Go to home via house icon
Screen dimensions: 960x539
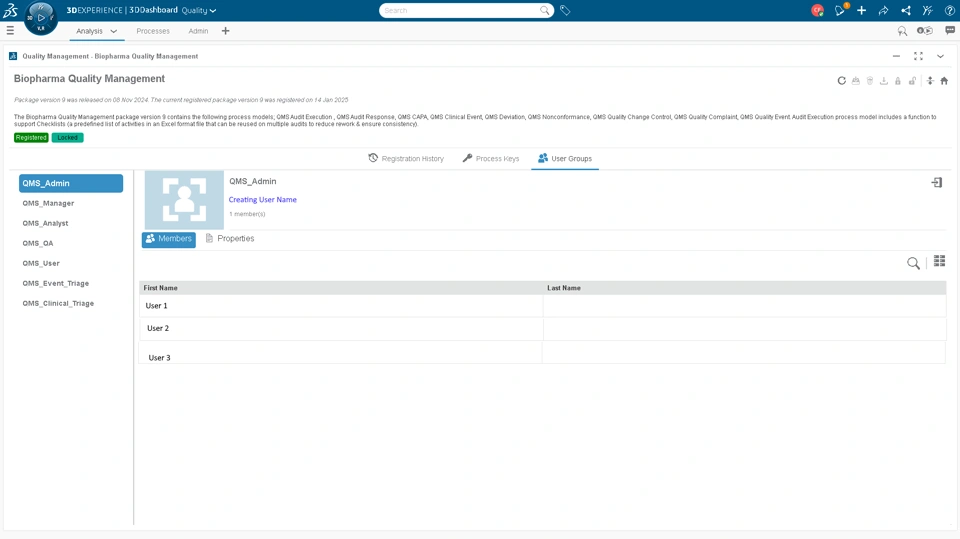(944, 81)
